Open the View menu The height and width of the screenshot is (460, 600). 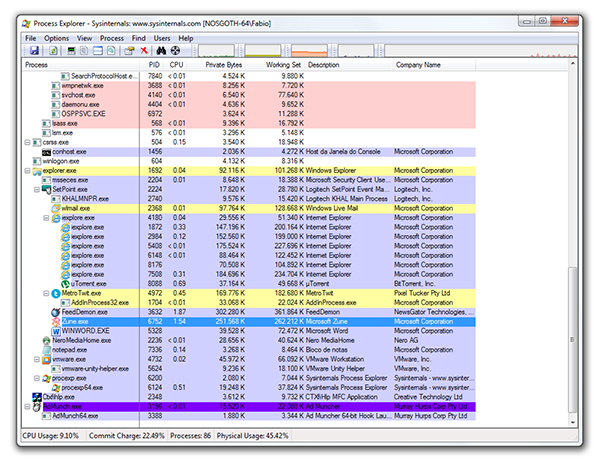84,38
